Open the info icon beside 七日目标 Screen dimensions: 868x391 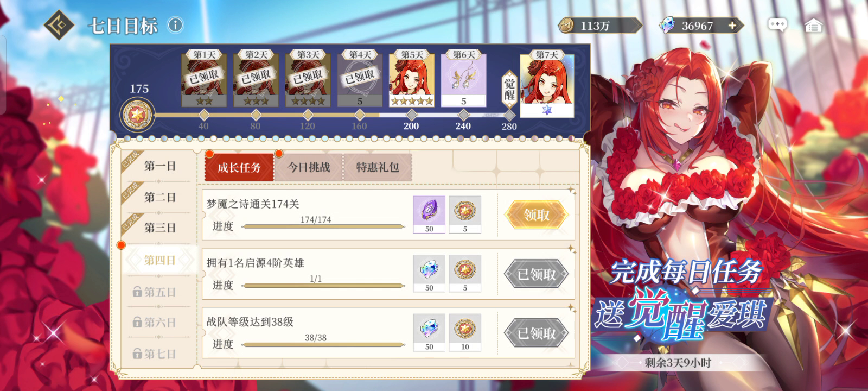coord(175,25)
